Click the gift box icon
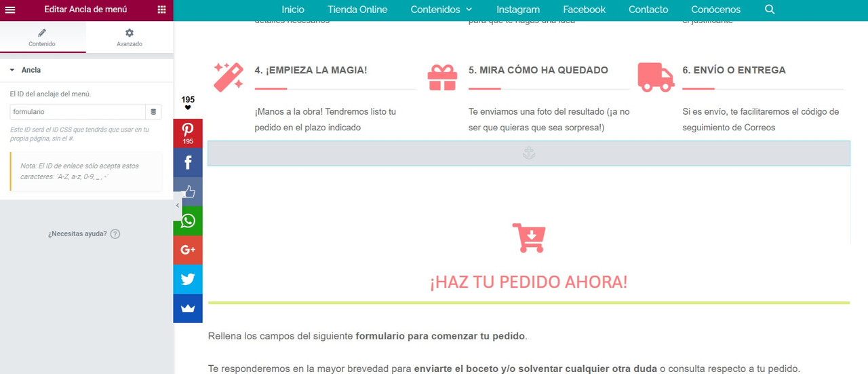Screen dimensions: 868x374 pos(442,77)
